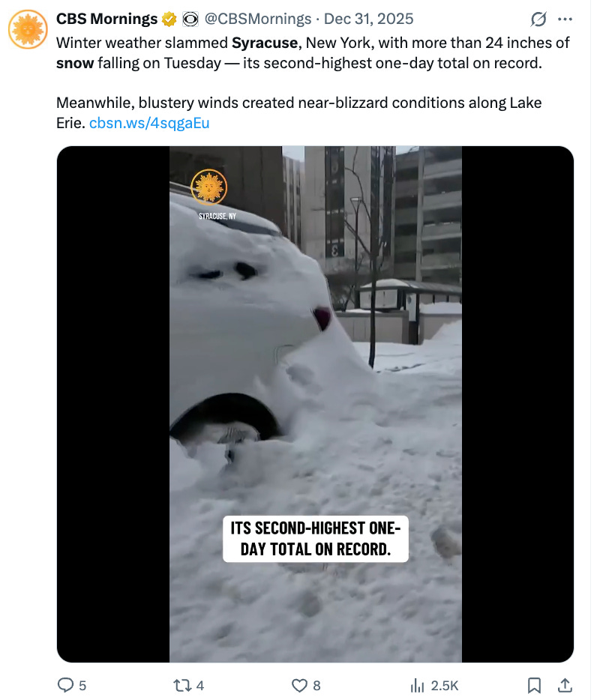The height and width of the screenshot is (700, 597).
Task: Like the post with the heart icon
Action: pos(299,685)
